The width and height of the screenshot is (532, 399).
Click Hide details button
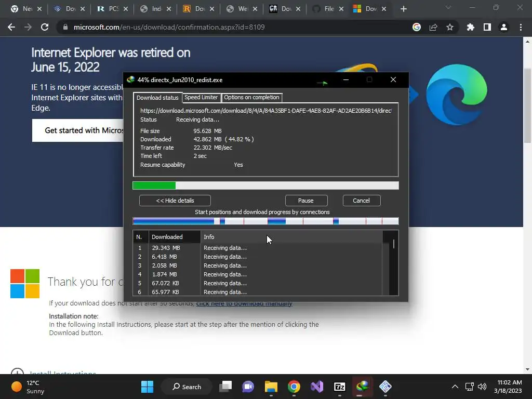[x=175, y=201]
